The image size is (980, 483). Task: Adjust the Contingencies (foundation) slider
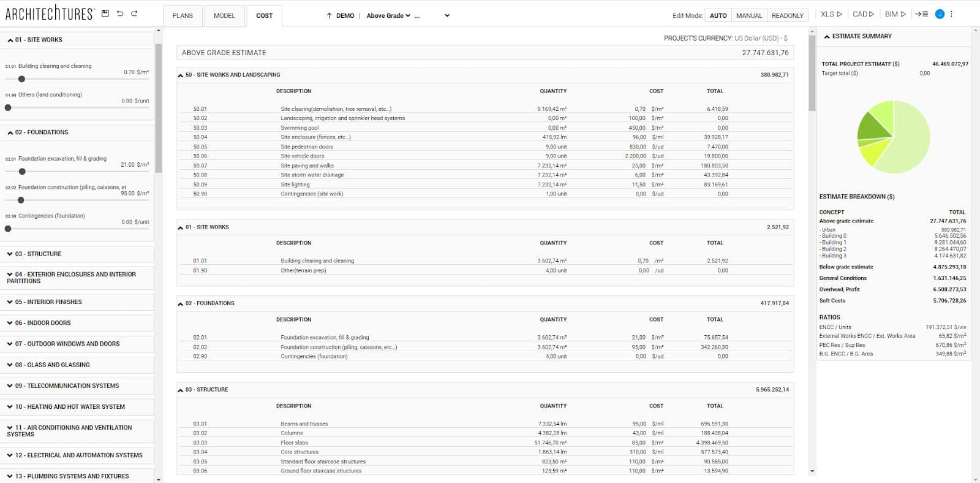click(8, 229)
